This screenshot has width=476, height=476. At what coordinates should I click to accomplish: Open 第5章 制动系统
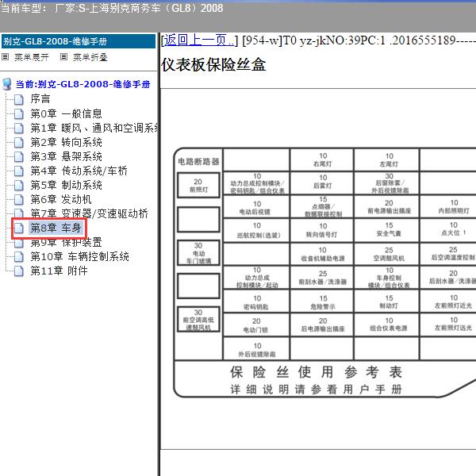pos(66,185)
